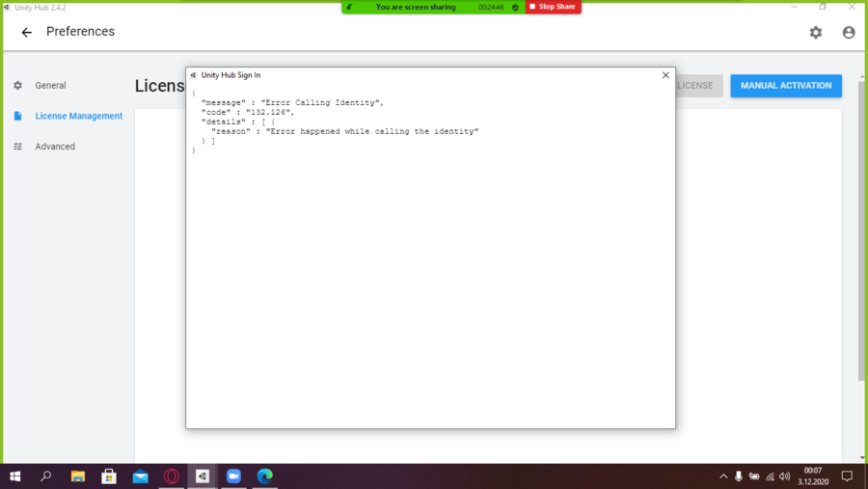
Task: Click the Unity Hub taskbar icon
Action: [203, 476]
